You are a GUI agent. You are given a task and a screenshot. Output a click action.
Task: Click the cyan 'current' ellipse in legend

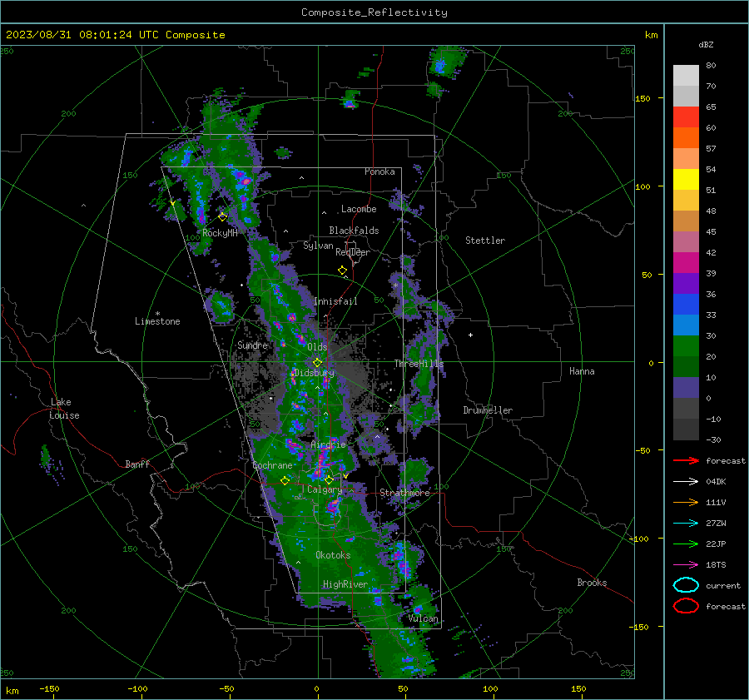point(686,585)
